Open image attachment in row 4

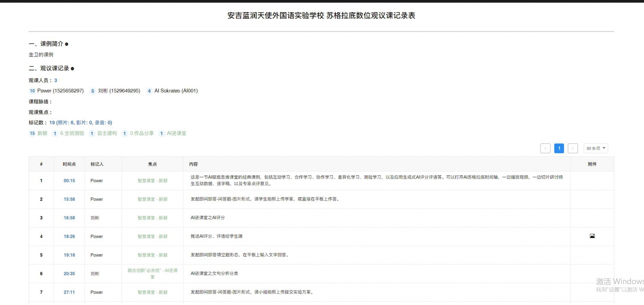coord(592,236)
